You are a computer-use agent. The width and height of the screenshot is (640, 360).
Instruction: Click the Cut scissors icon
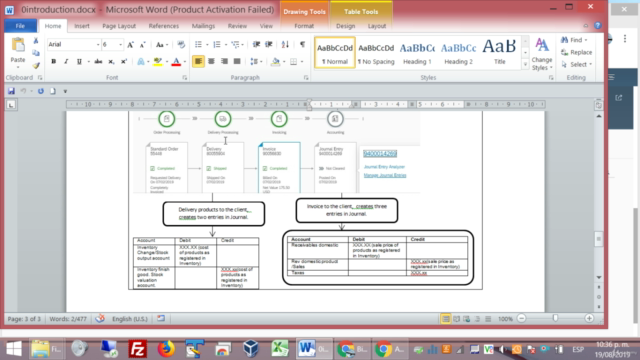[x=36, y=41]
